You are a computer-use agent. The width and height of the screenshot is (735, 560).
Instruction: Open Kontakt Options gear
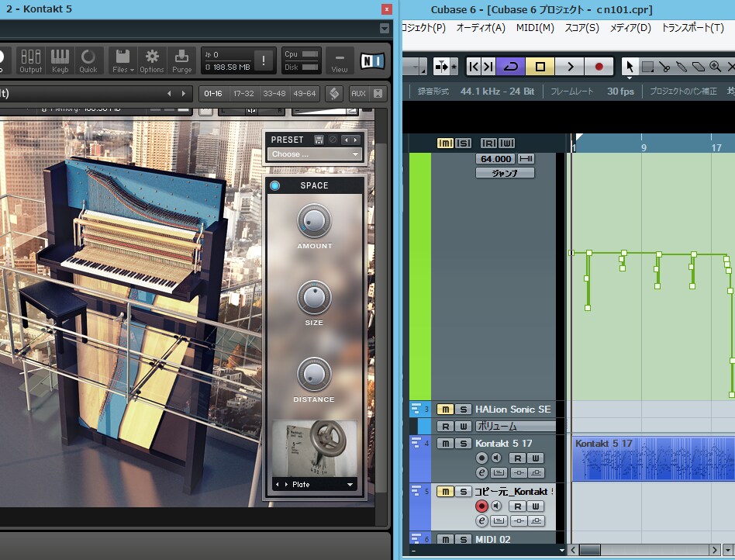point(152,60)
